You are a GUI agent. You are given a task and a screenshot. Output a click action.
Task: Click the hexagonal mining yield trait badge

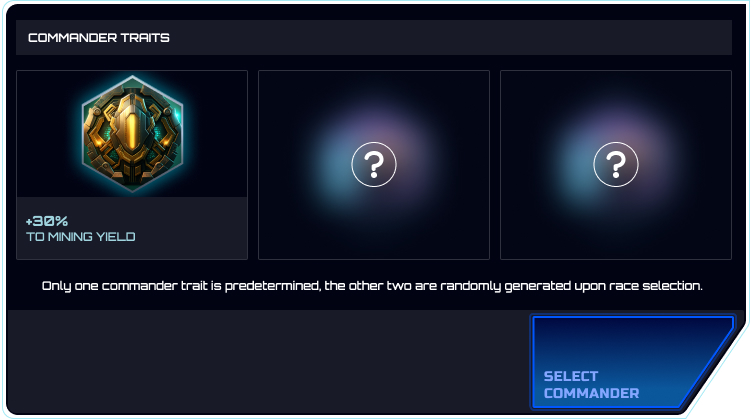(132, 133)
